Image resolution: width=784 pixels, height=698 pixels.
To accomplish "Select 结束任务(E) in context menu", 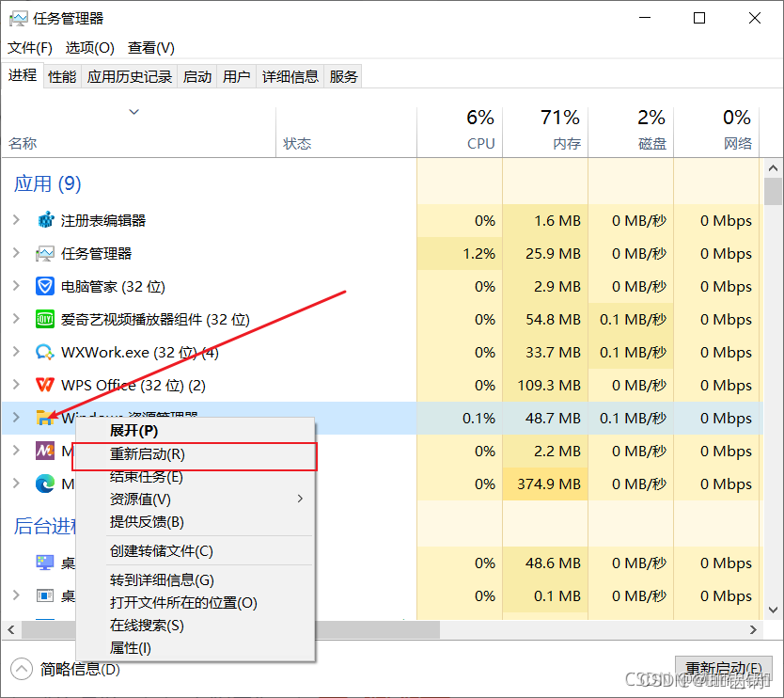I will click(147, 477).
